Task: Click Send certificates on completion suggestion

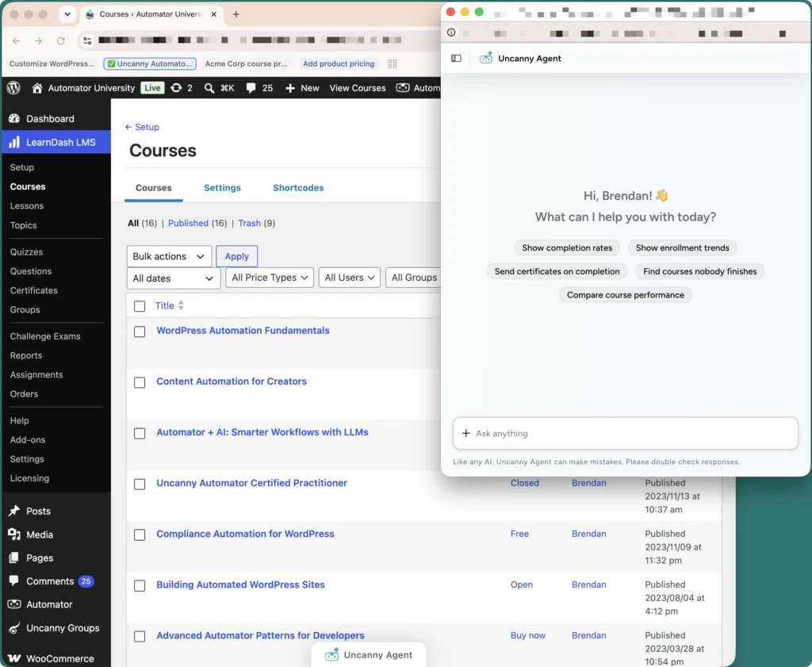Action: coord(557,270)
